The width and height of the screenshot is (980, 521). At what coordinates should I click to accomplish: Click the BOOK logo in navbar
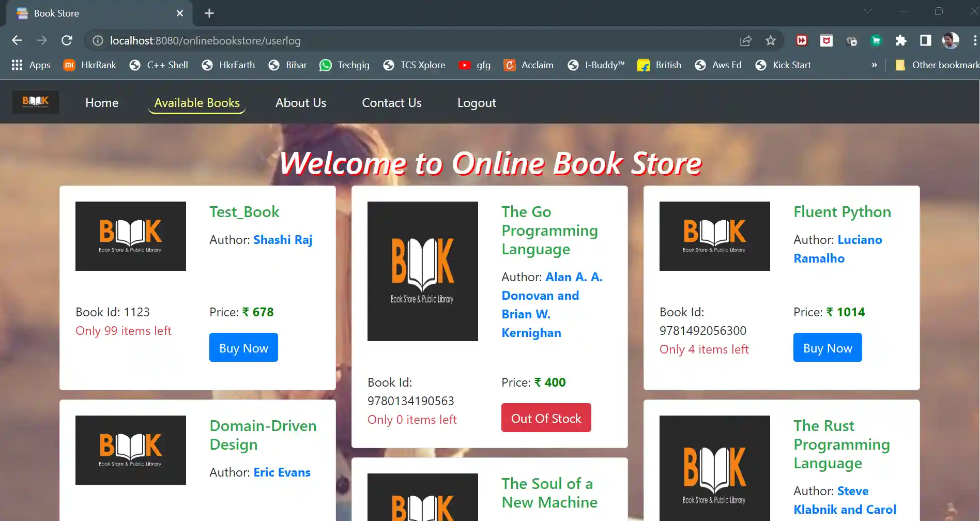[x=36, y=102]
